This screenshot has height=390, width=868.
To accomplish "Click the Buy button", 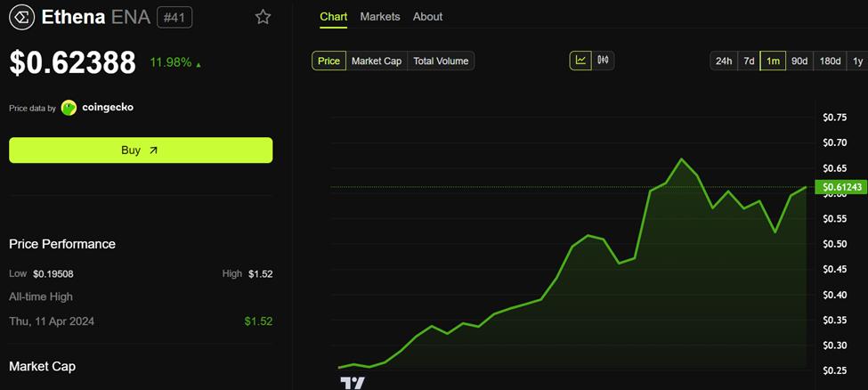I will click(141, 150).
